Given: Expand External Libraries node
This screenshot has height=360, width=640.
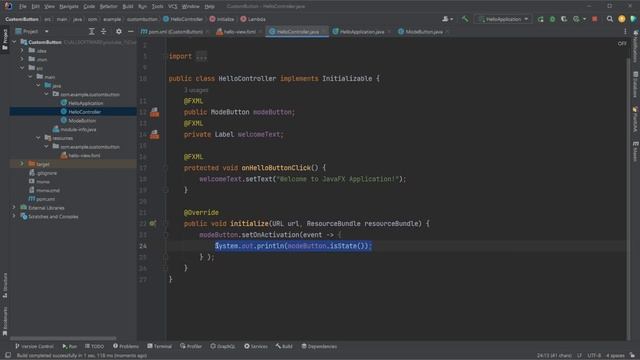Looking at the screenshot, I should (14, 207).
